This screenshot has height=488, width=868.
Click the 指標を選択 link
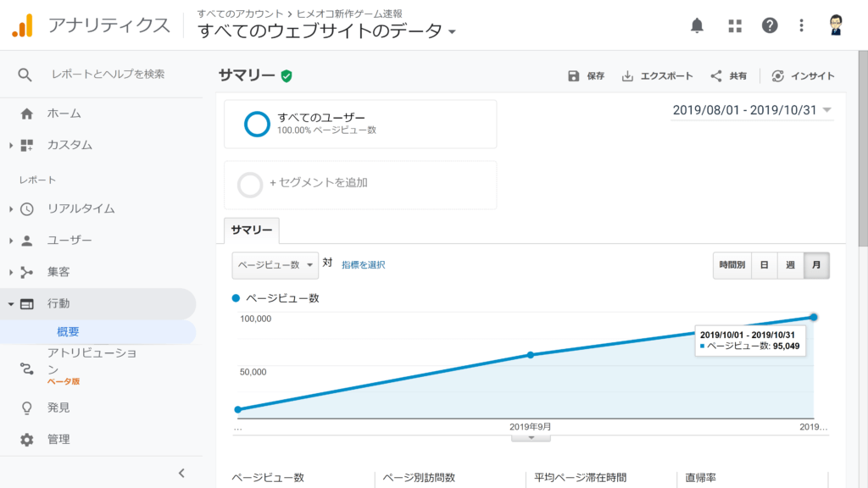pyautogui.click(x=364, y=265)
